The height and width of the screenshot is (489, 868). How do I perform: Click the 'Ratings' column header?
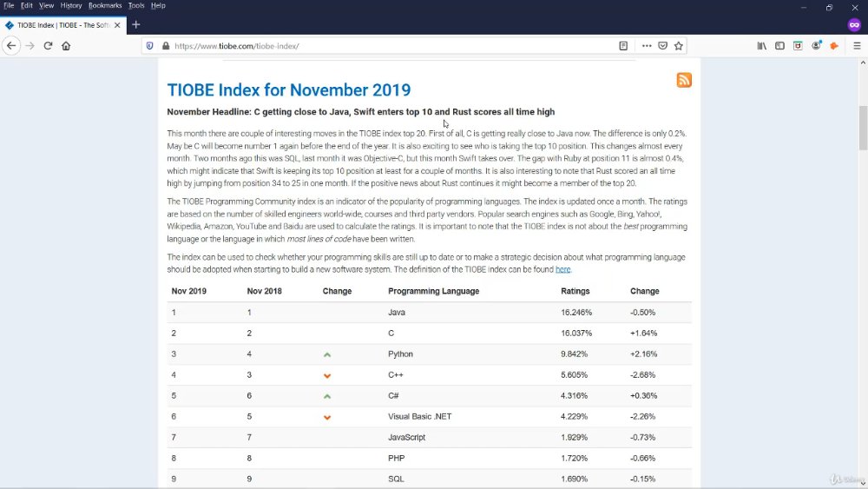tap(575, 291)
